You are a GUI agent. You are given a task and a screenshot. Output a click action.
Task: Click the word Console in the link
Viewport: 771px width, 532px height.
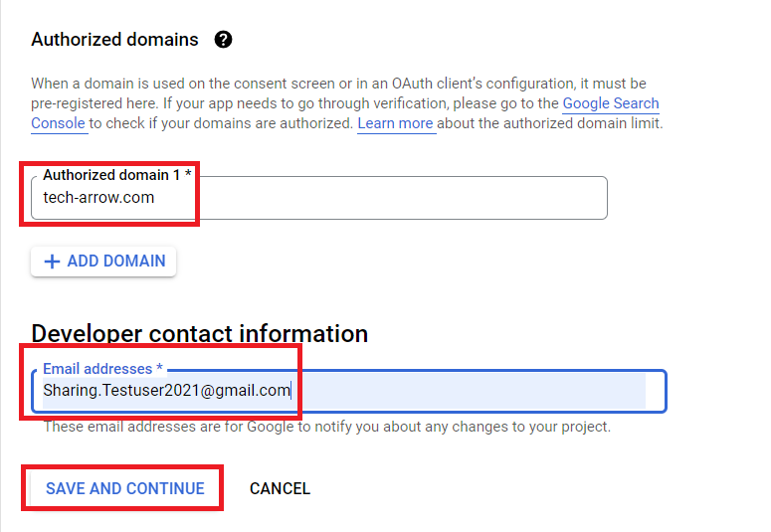tap(58, 124)
